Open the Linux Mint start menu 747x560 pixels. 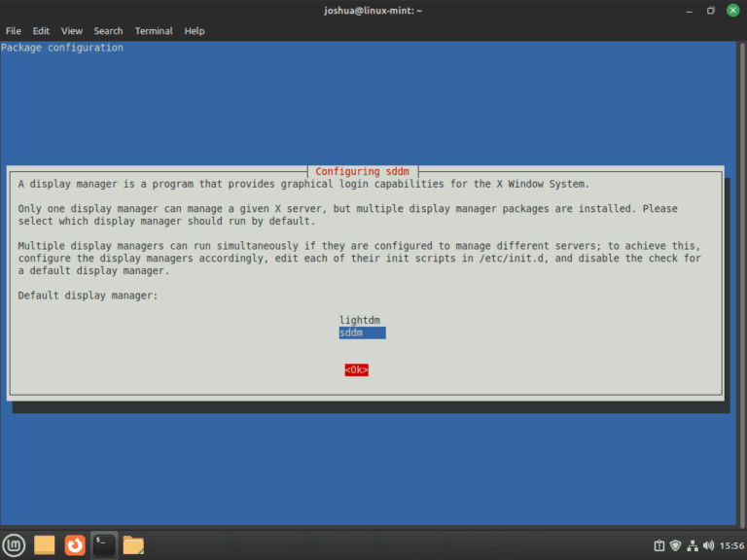(x=14, y=545)
